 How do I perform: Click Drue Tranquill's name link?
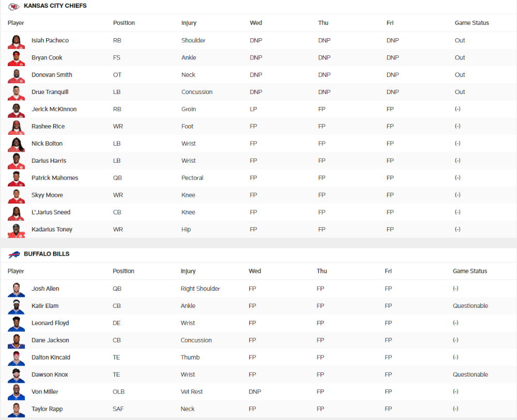click(x=50, y=92)
